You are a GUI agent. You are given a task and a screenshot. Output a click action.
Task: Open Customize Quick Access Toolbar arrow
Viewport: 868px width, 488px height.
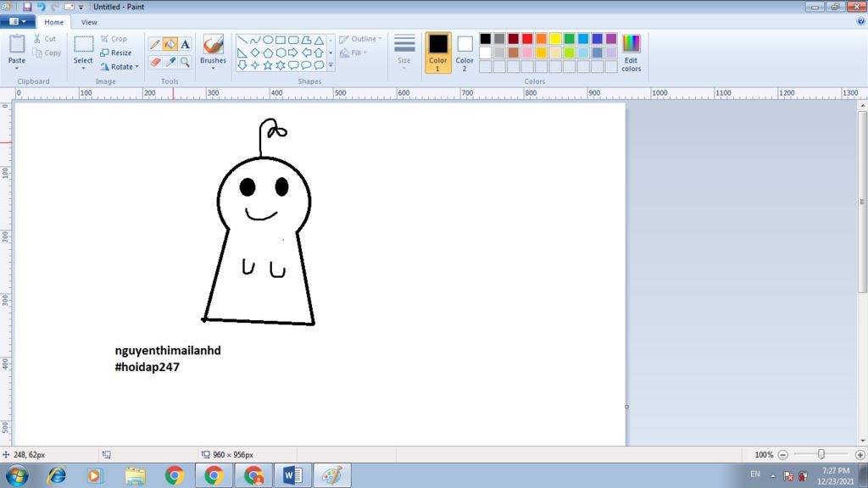81,7
